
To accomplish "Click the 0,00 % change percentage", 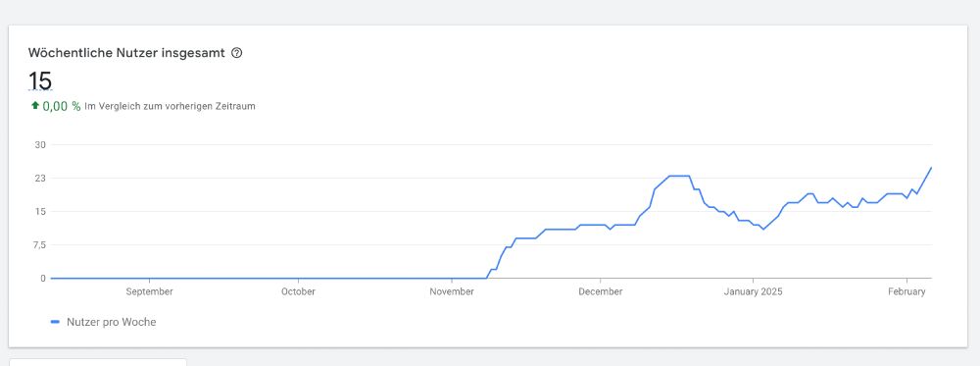I will click(x=61, y=106).
